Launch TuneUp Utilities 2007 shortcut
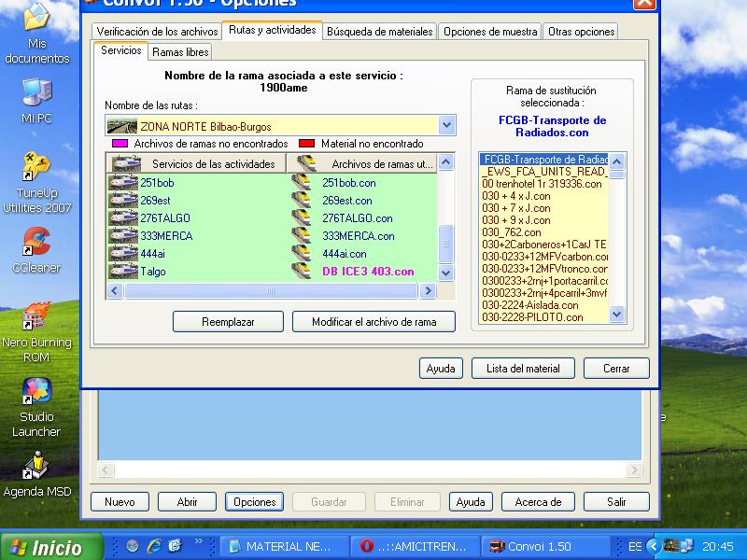 click(x=37, y=166)
